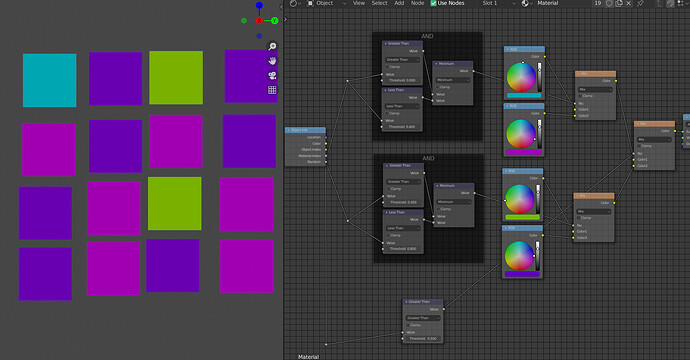Select the top-row green square in viewport
The image size is (690, 360).
click(176, 77)
